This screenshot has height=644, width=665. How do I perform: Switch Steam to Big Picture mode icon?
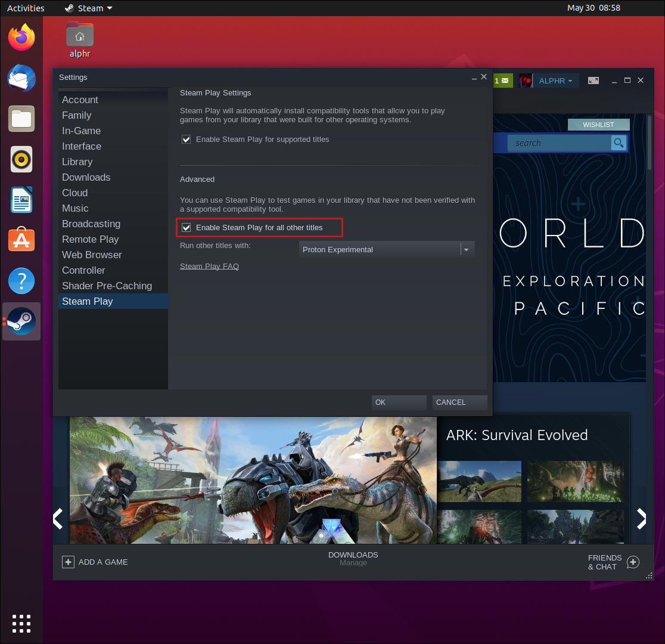[593, 80]
